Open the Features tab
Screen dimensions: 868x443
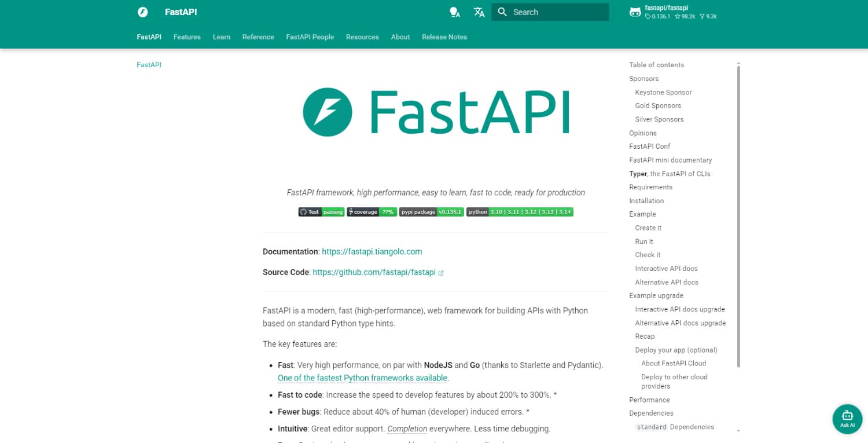tap(187, 37)
